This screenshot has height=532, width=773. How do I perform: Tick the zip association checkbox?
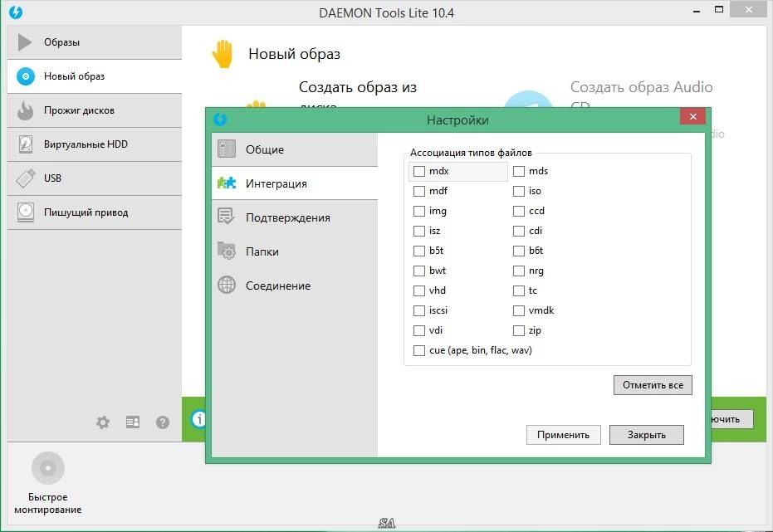[519, 330]
